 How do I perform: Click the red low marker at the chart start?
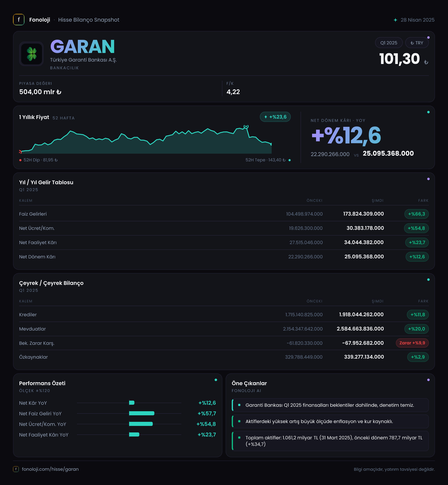(x=20, y=152)
